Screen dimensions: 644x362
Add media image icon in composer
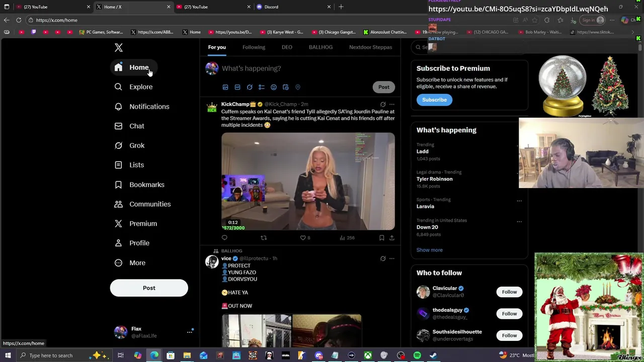pos(225,87)
